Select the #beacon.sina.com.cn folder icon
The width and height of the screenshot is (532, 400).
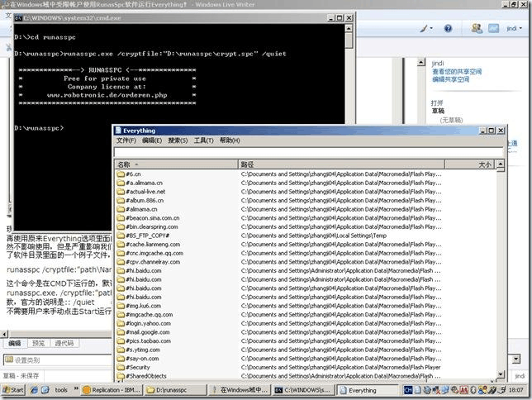[x=121, y=218]
